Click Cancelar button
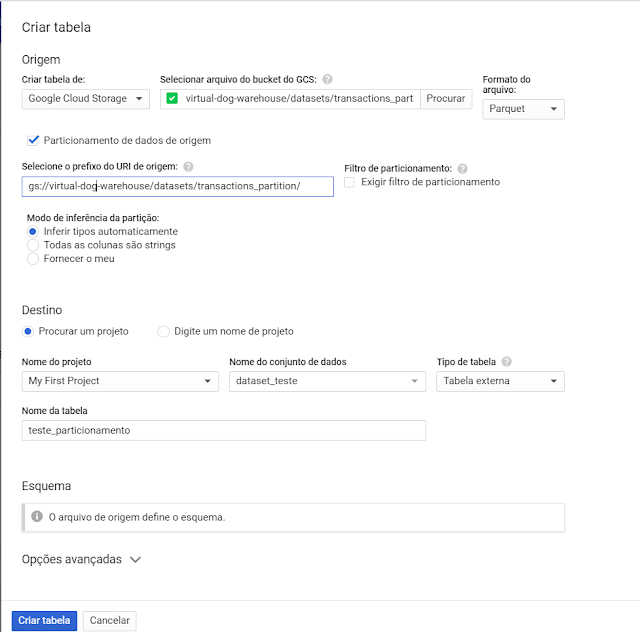The image size is (640, 632). pos(109,621)
